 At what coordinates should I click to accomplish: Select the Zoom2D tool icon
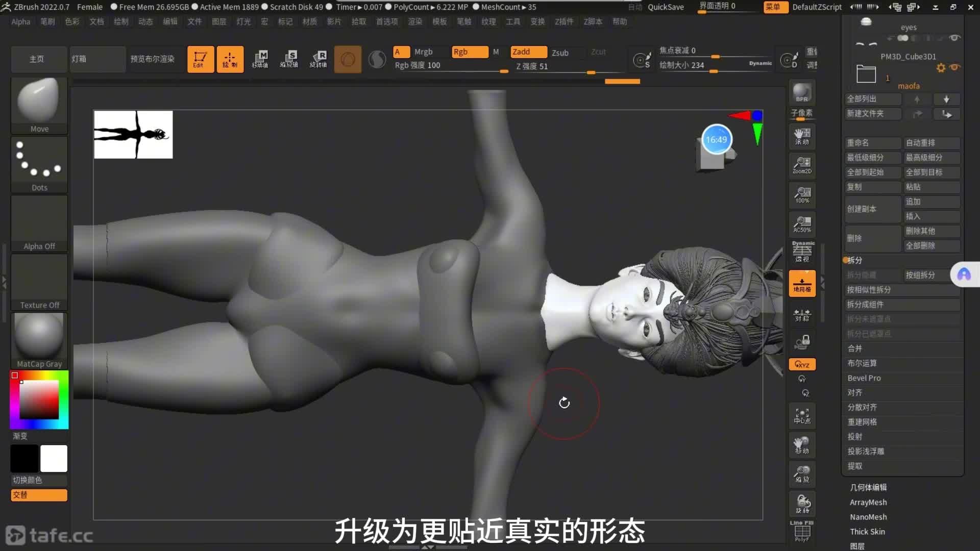click(x=802, y=165)
